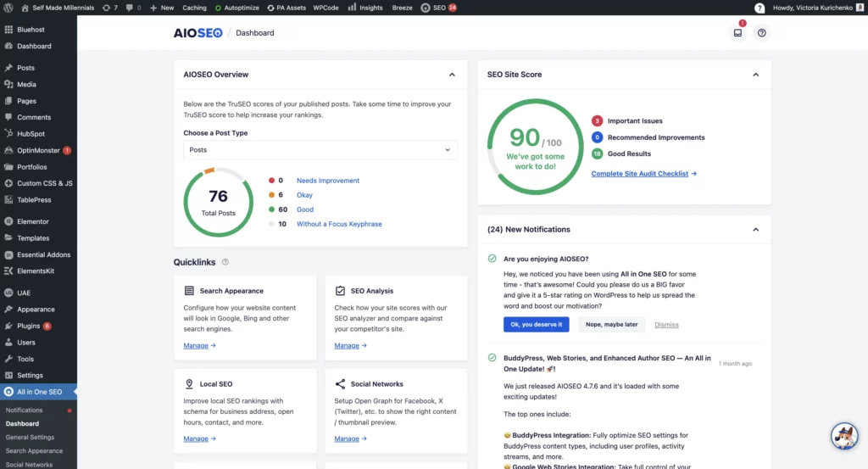Click Manage under SEO Analysis
Viewport: 868px width, 469px height.
pyautogui.click(x=350, y=345)
